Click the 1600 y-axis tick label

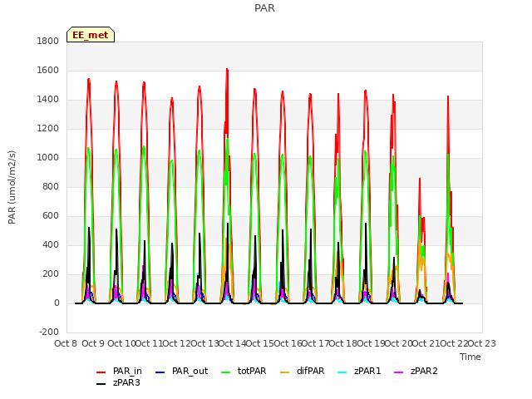(48, 70)
